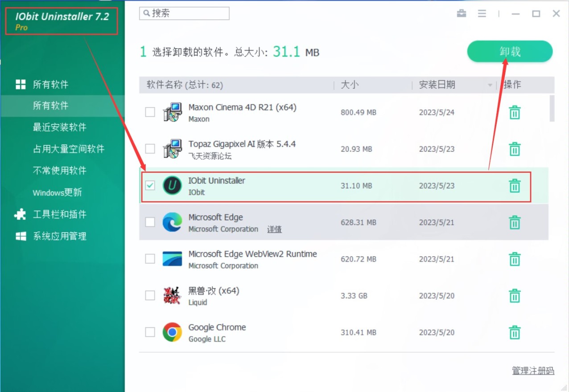Sort by 大小 column header
This screenshot has height=392, width=569.
point(350,85)
